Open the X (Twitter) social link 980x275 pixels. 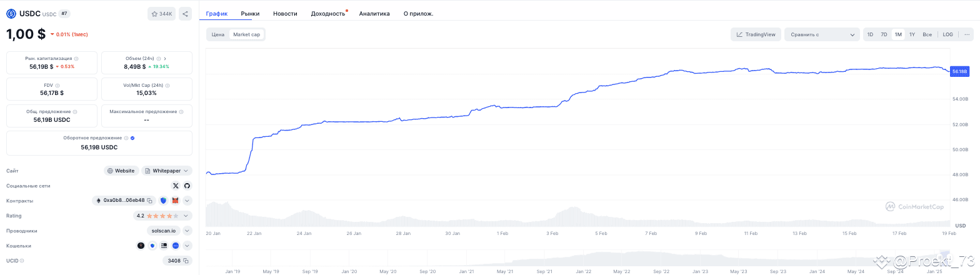pos(176,186)
